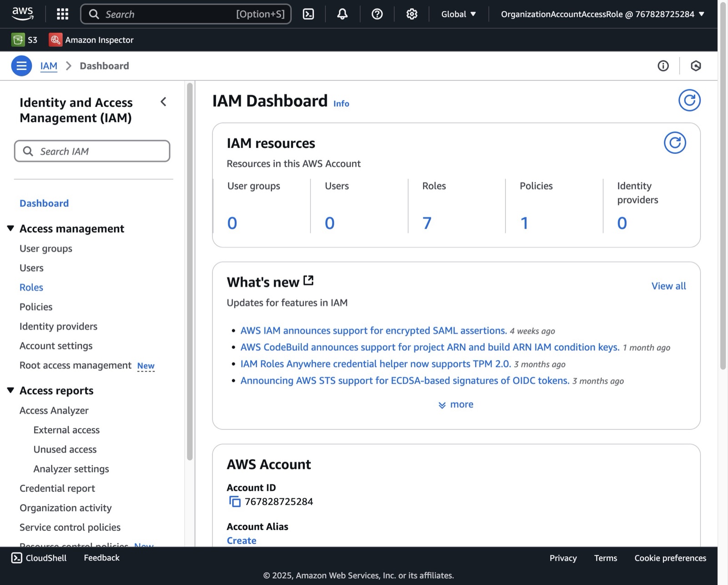
Task: Open Users in the sidebar
Action: [x=31, y=268]
